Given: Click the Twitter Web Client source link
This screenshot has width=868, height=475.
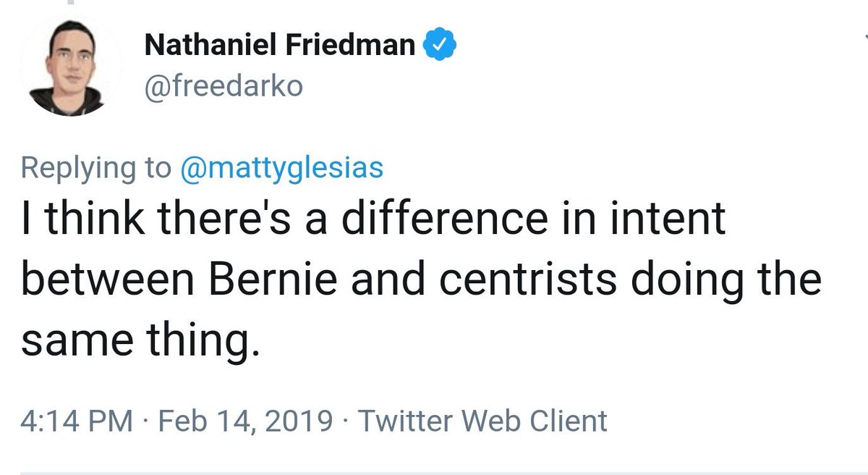Looking at the screenshot, I should coord(482,420).
